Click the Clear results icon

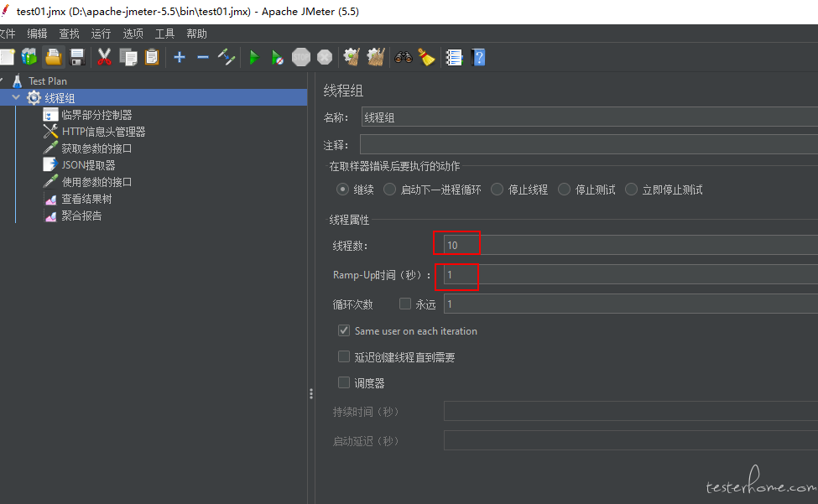352,57
